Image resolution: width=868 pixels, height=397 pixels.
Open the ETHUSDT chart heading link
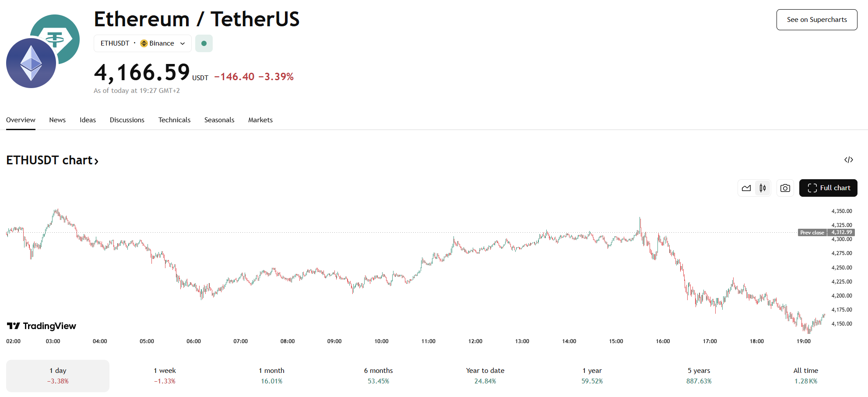[x=52, y=160]
